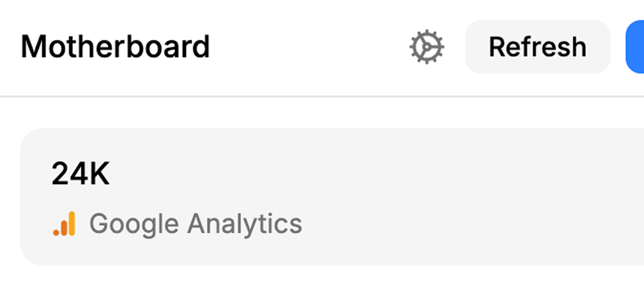The width and height of the screenshot is (644, 298).
Task: Refresh the Motherboard dashboard data
Action: [537, 47]
